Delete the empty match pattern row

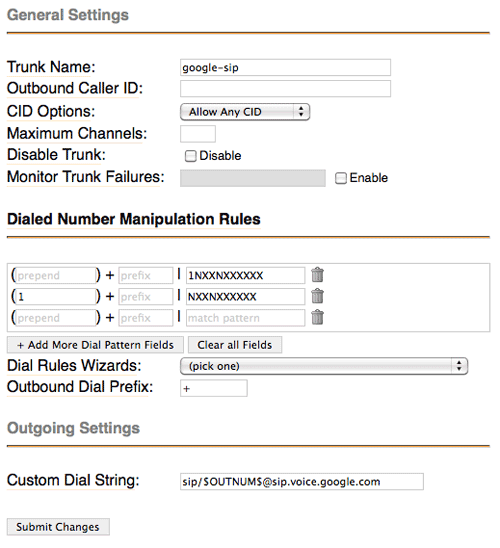pyautogui.click(x=317, y=317)
